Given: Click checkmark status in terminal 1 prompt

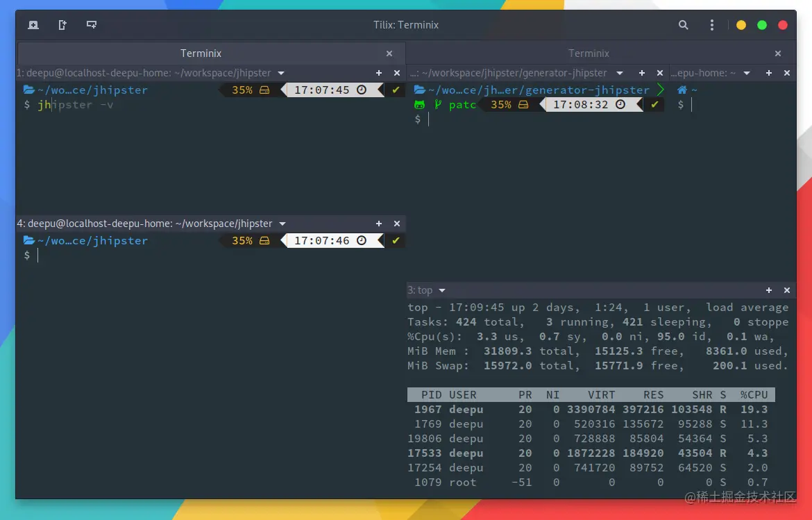Looking at the screenshot, I should point(396,90).
